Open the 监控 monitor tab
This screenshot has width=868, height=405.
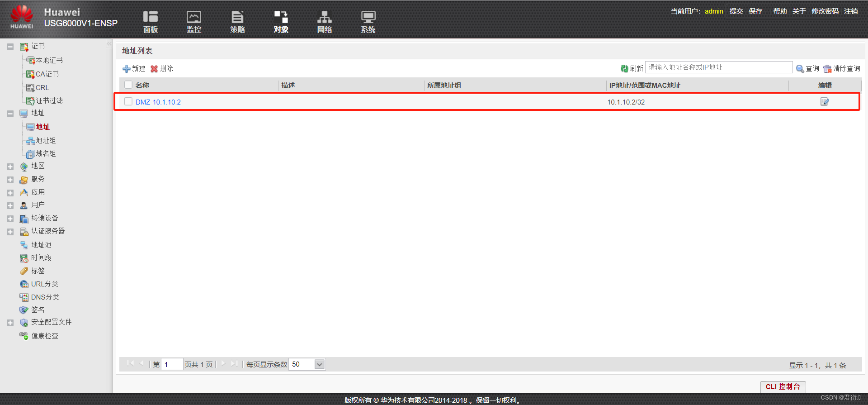[x=194, y=22]
